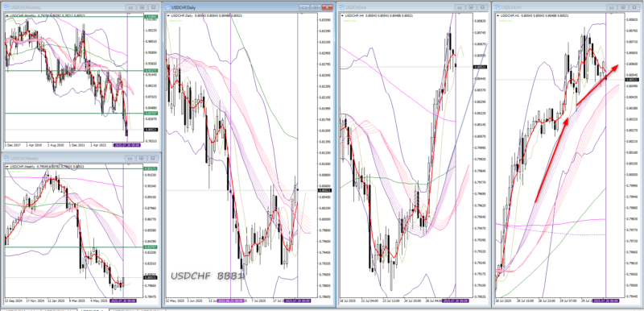644x311 pixels.
Task: Open the H4 chart's top-left triangle dropdown
Action: point(342,15)
